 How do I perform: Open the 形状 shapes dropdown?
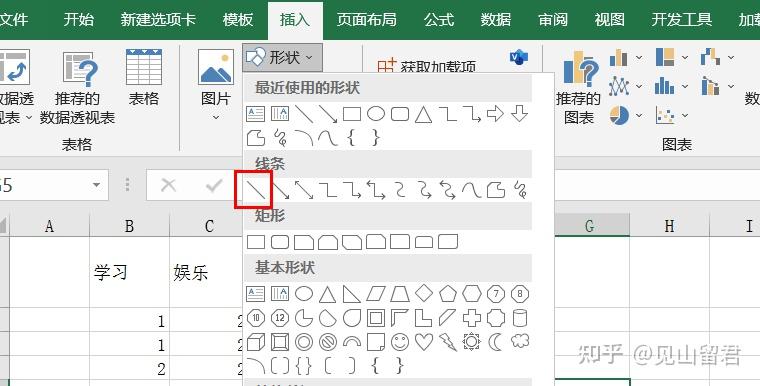[x=282, y=58]
